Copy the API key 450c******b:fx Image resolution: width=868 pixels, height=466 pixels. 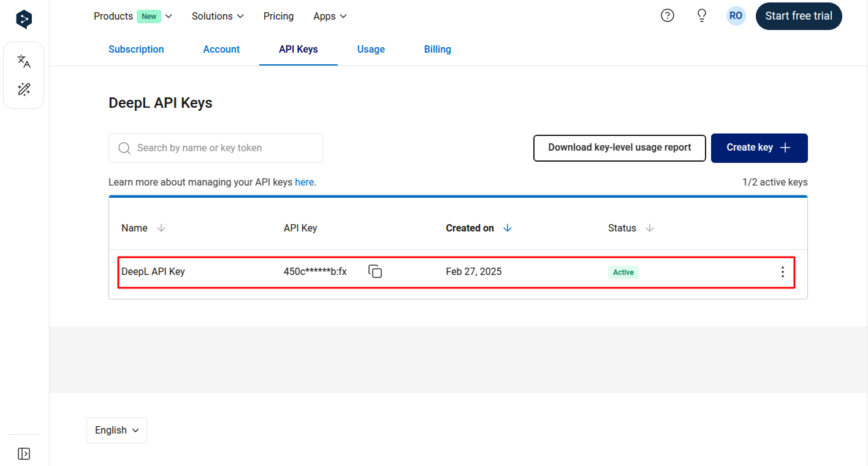coord(375,271)
